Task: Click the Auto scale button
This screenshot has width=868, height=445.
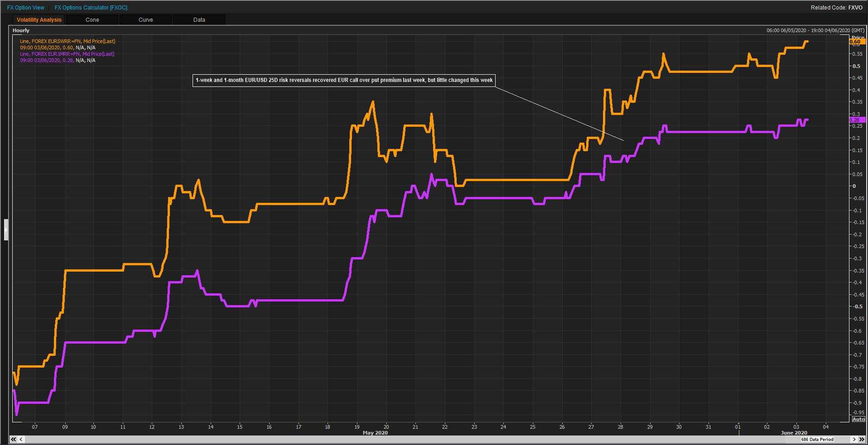Action: tap(858, 419)
